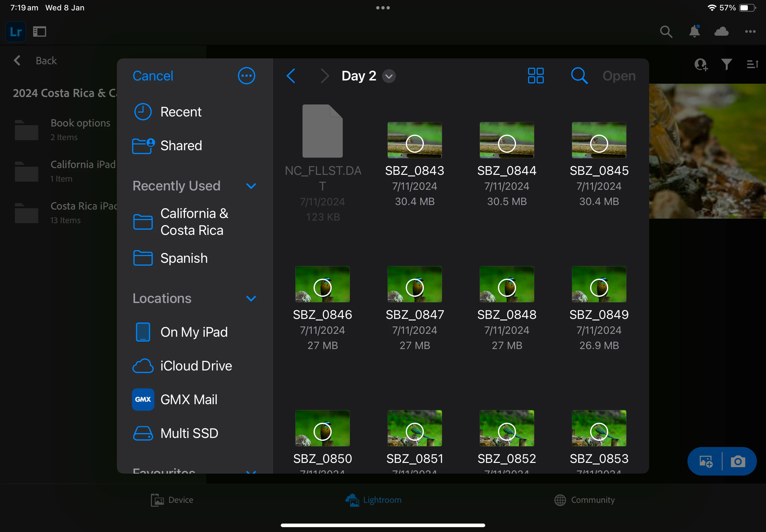Image resolution: width=766 pixels, height=532 pixels.
Task: Click the file picker search magnifier
Action: 579,76
